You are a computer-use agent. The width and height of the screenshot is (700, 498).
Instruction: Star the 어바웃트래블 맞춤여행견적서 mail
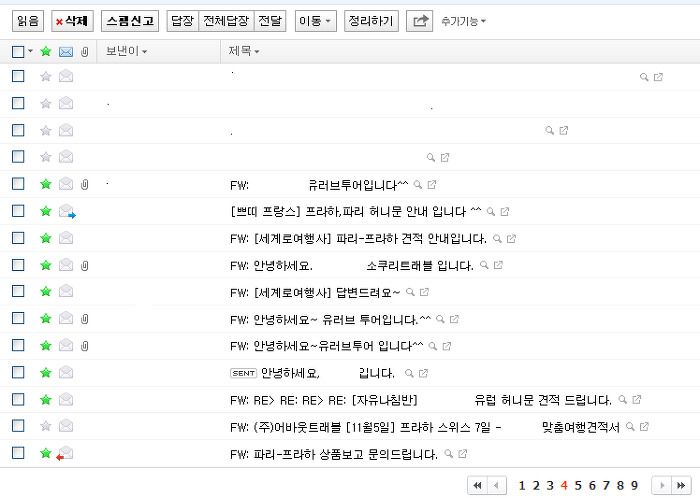(x=46, y=426)
